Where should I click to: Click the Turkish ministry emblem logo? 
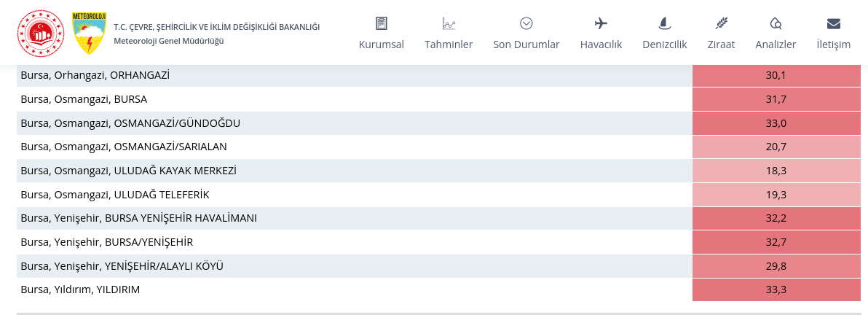click(41, 33)
